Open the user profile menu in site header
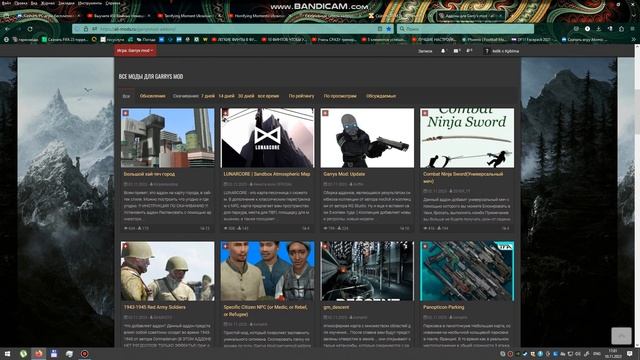 pyautogui.click(x=501, y=51)
